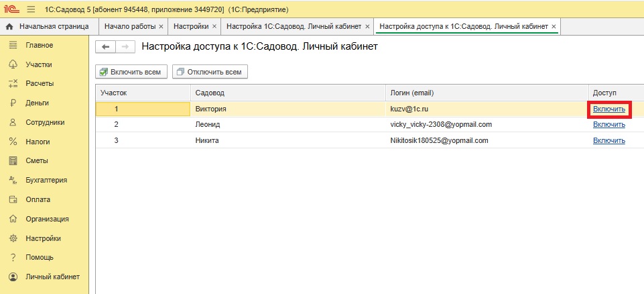Open the Бухгалтерия section
This screenshot has height=294, width=644.
pos(46,180)
